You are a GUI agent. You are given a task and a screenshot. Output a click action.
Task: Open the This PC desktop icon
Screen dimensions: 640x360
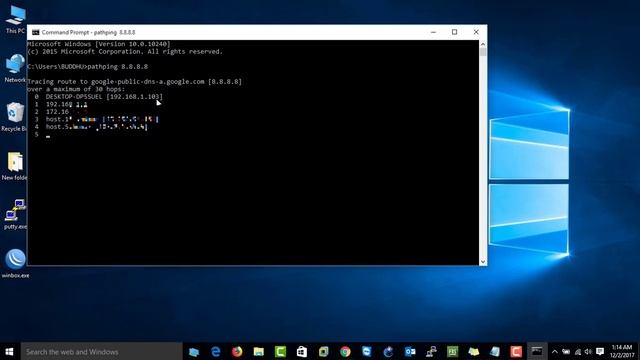[x=16, y=20]
